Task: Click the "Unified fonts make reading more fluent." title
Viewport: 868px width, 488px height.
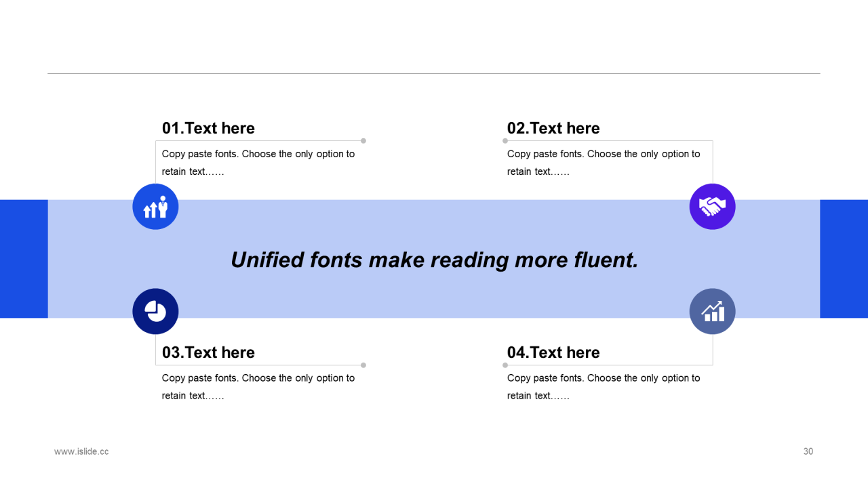Action: pos(434,260)
